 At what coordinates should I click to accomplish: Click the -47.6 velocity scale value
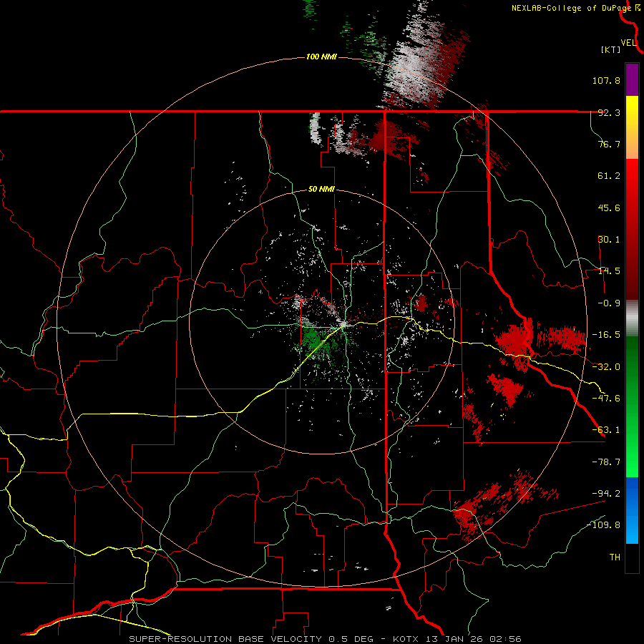click(x=606, y=399)
